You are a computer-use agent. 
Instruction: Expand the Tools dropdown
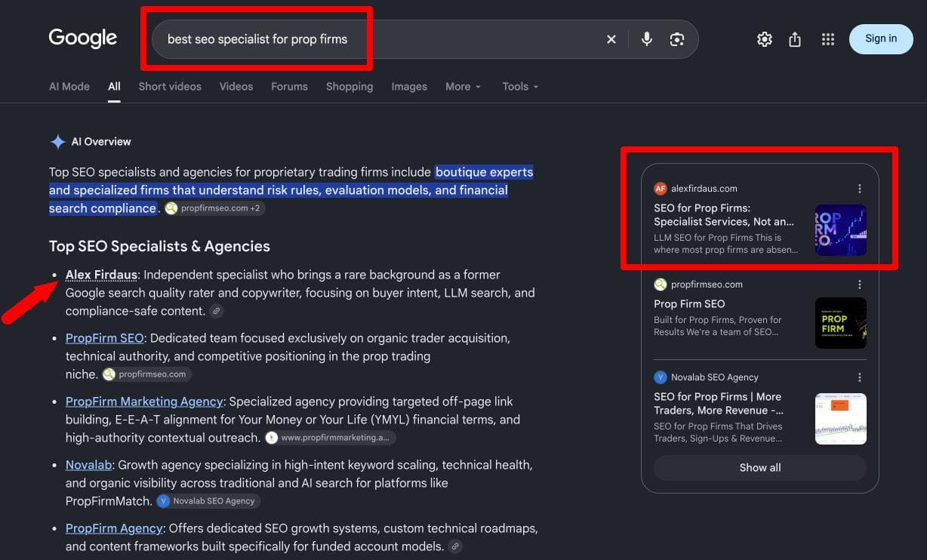(520, 87)
